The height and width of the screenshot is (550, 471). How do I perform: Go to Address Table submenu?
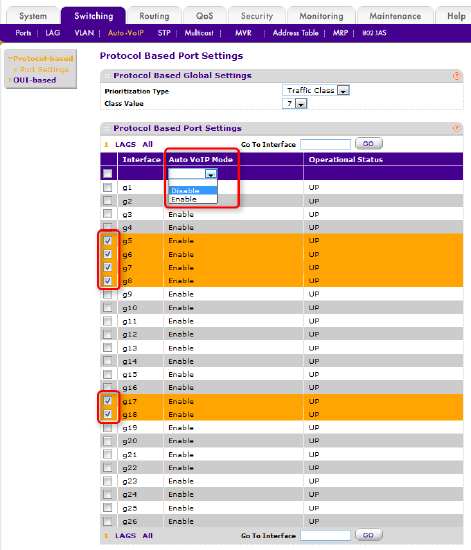(296, 33)
